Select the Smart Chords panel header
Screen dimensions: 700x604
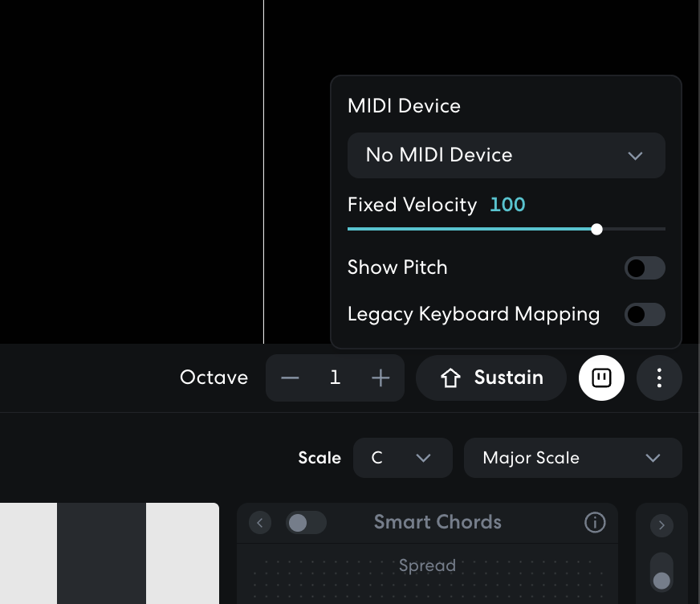(x=437, y=523)
